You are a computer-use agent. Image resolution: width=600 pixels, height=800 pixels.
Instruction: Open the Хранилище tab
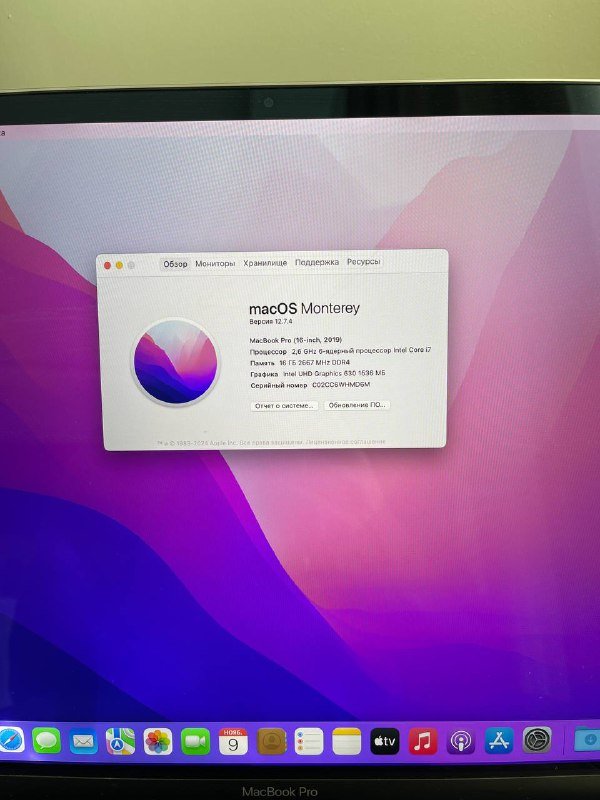coord(265,263)
